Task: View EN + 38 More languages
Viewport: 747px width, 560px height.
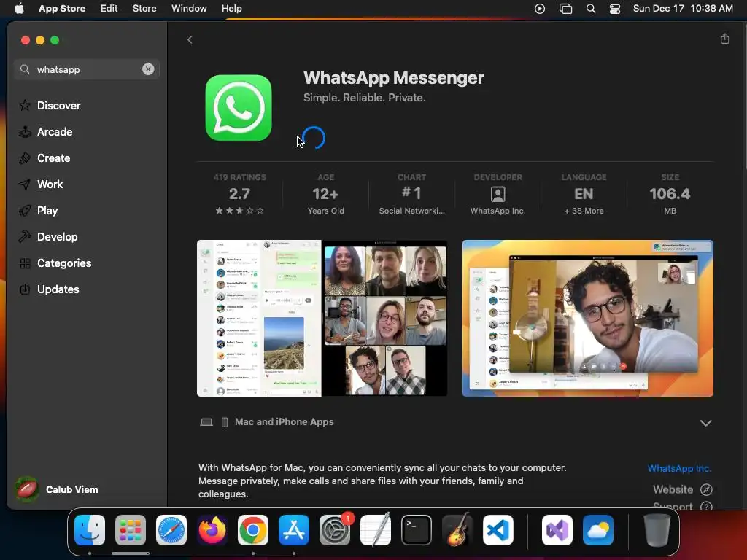Action: [x=584, y=194]
